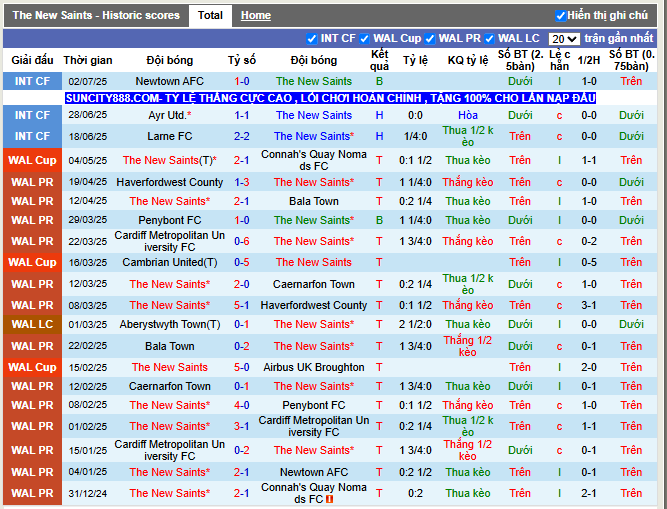Click the half-time score 0-5
Screen dimensions: 667x509
tap(589, 262)
